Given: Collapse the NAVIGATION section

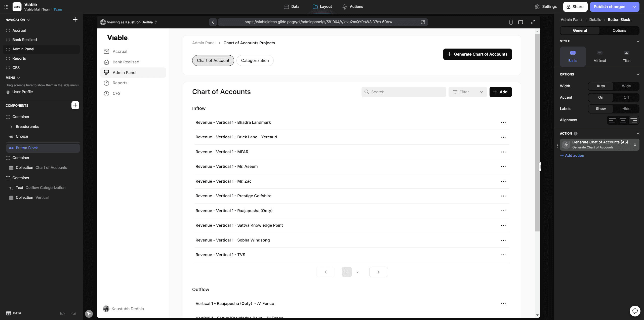Looking at the screenshot, I should [x=29, y=20].
